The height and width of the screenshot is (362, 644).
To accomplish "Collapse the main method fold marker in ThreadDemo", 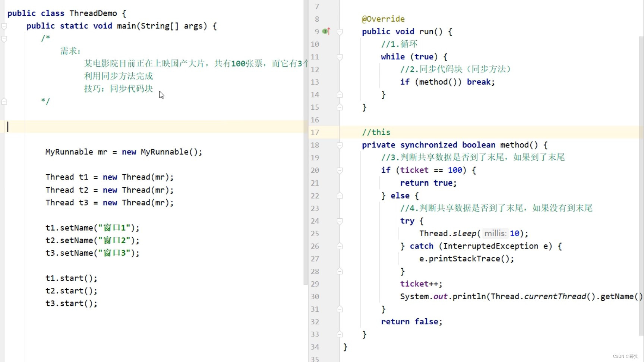I will pos(4,26).
